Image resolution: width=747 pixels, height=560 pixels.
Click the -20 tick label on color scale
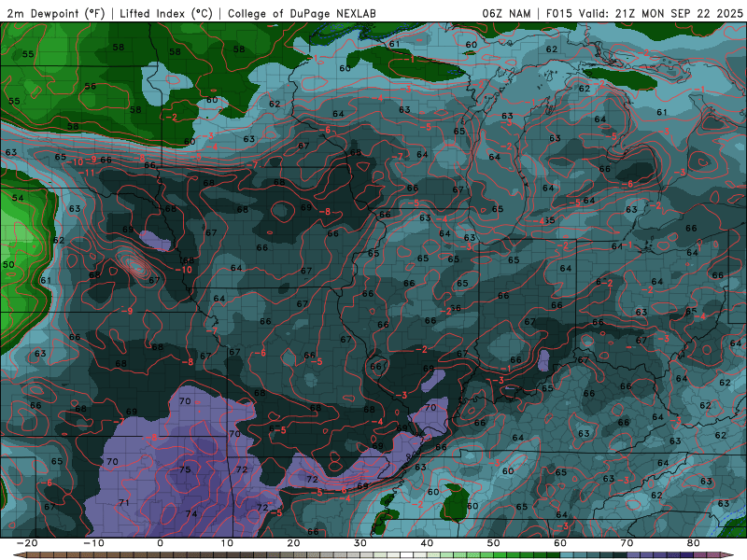point(26,543)
